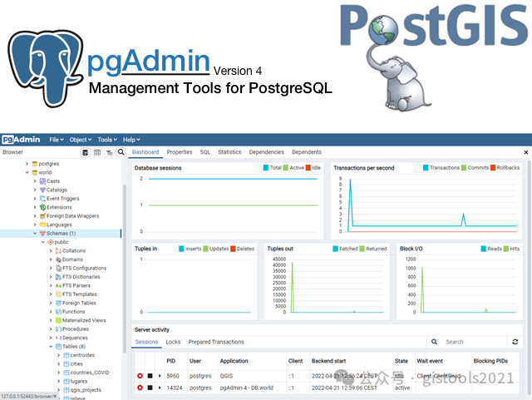Click the Browser tree vertical scrollbar
Screen dimensions: 532x400
[124, 269]
